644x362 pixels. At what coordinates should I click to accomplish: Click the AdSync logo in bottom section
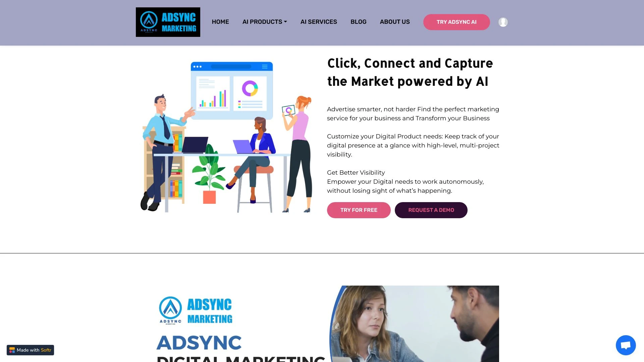(195, 309)
